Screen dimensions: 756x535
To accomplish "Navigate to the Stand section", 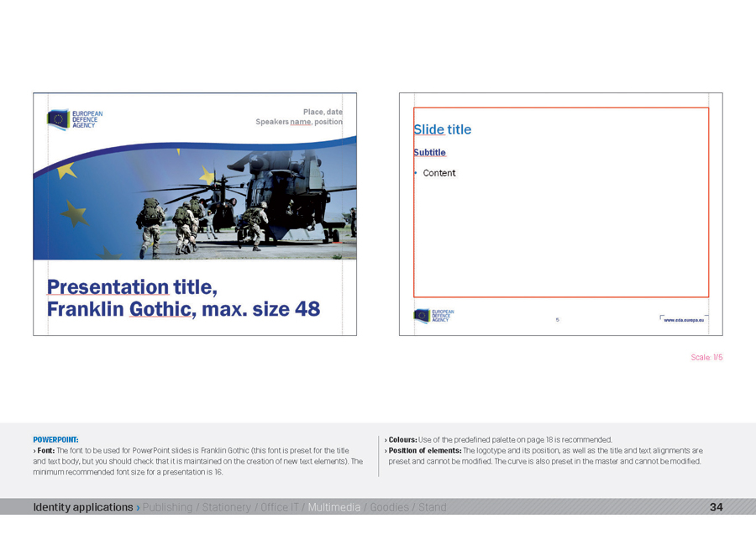I will coord(432,507).
